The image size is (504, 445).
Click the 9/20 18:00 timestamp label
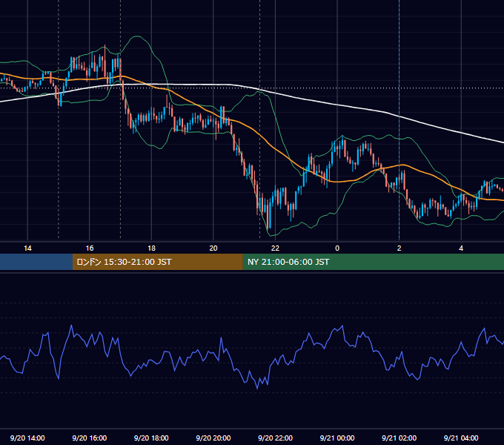click(x=151, y=438)
